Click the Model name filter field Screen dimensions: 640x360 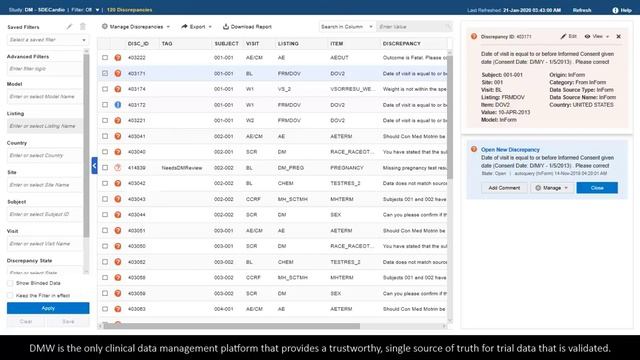click(44, 97)
